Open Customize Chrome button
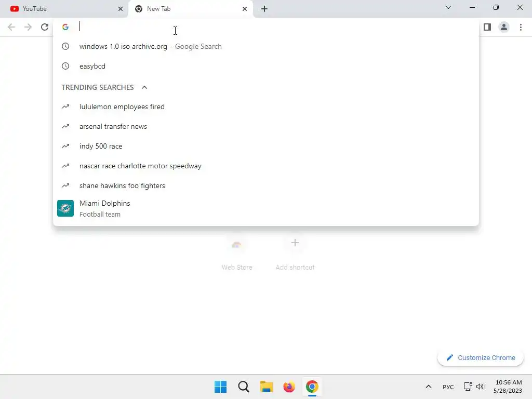 coord(481,357)
